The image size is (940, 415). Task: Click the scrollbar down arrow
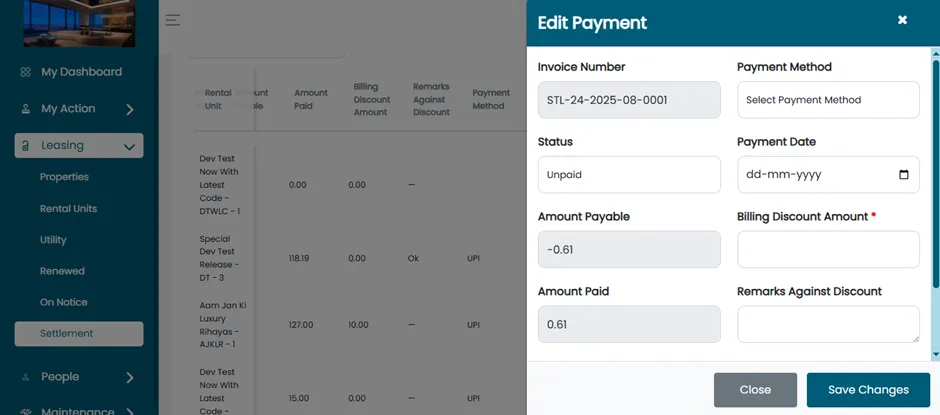[935, 354]
